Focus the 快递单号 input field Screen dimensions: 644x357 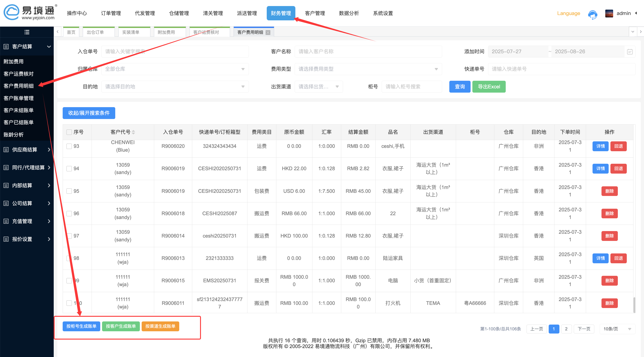pos(561,69)
